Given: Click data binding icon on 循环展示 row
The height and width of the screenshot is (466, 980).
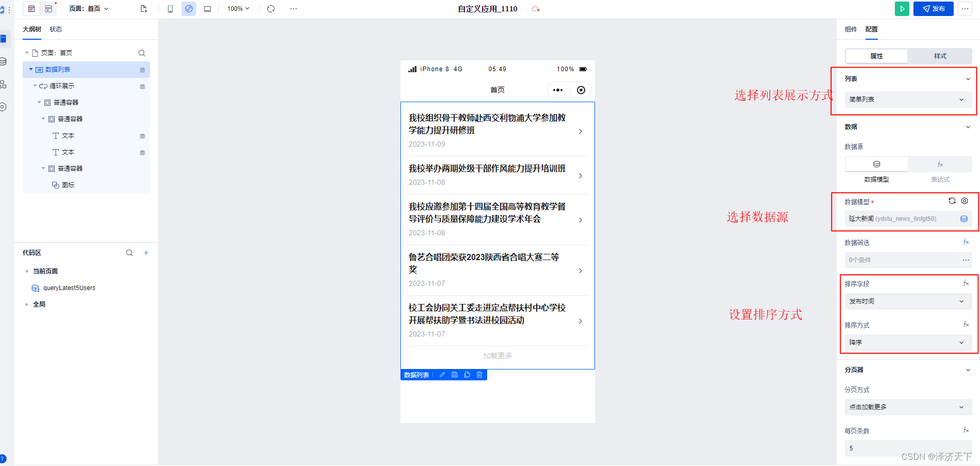Looking at the screenshot, I should click(x=142, y=86).
